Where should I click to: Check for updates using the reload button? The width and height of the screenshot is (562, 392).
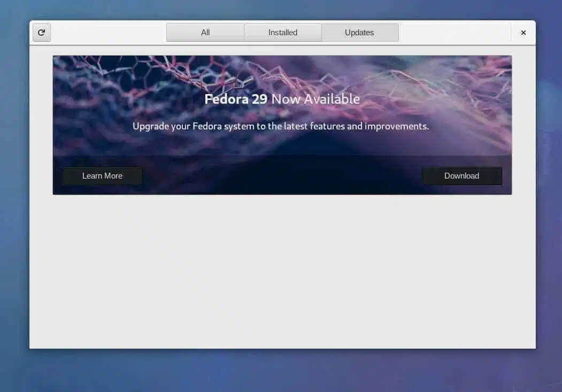(42, 33)
